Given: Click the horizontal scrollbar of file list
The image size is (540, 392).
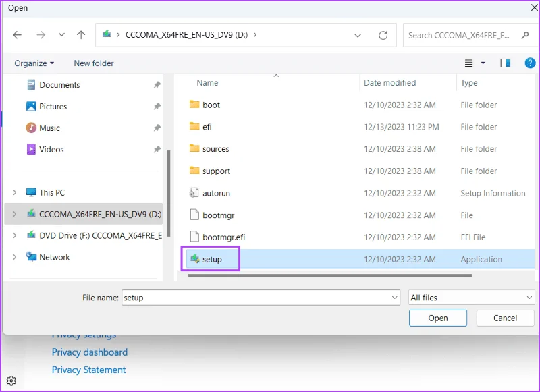Looking at the screenshot, I should 330,275.
